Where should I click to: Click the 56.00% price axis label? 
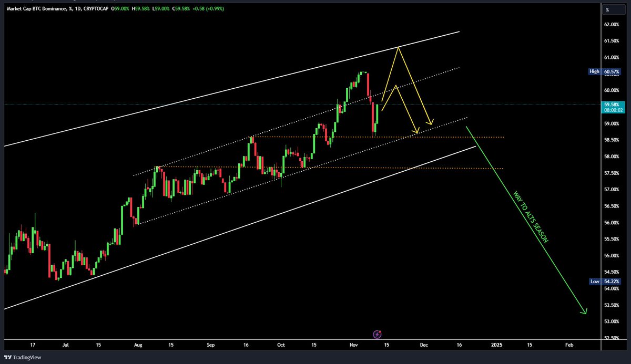(x=612, y=223)
